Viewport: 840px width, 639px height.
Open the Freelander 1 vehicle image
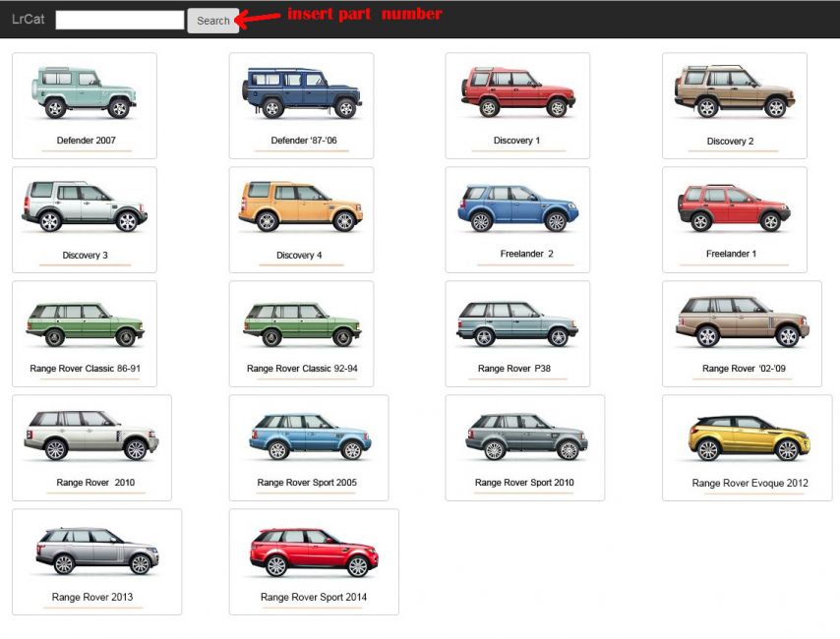[734, 207]
